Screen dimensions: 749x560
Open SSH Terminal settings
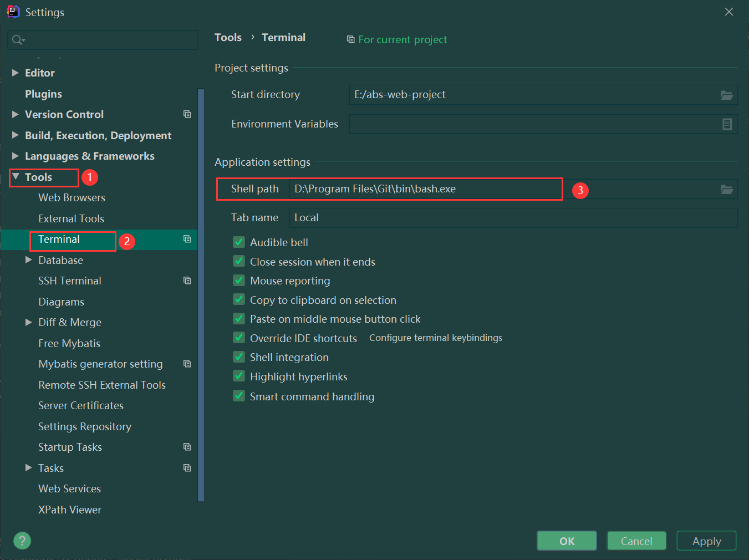[70, 281]
